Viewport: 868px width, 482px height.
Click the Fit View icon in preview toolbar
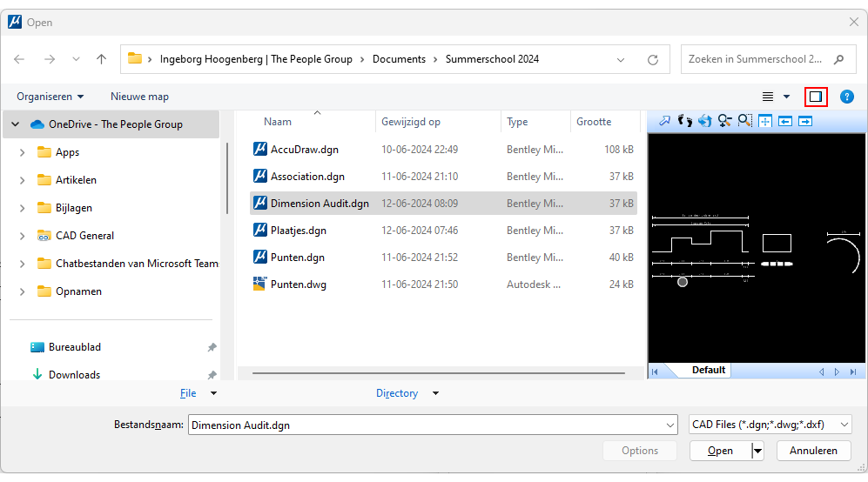pyautogui.click(x=765, y=121)
